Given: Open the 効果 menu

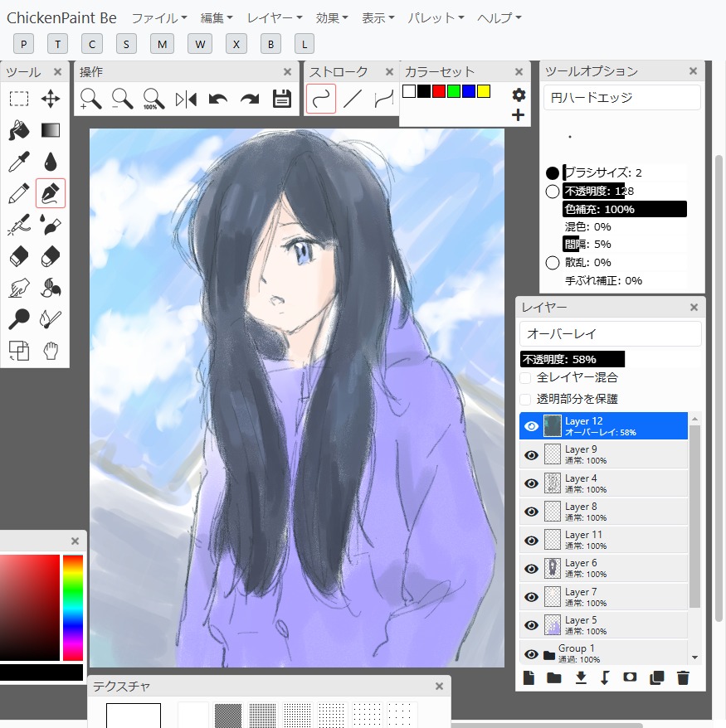Looking at the screenshot, I should 332,17.
